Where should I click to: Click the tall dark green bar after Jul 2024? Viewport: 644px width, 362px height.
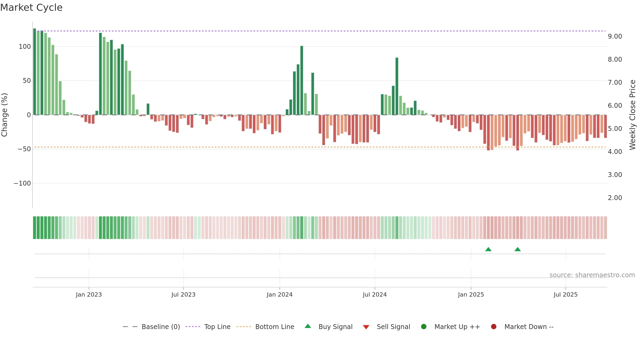click(397, 86)
